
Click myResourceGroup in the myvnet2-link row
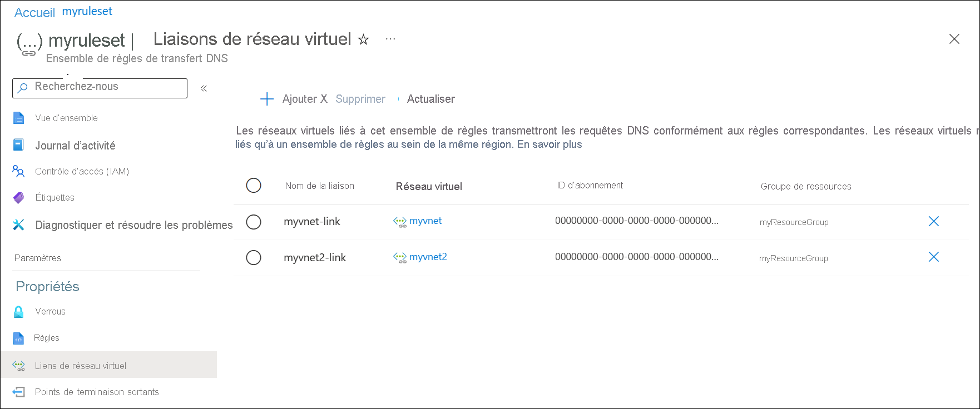(x=794, y=258)
